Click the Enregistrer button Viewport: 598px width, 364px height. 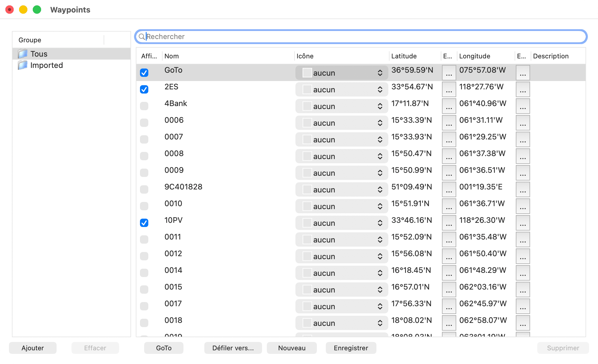[351, 348]
